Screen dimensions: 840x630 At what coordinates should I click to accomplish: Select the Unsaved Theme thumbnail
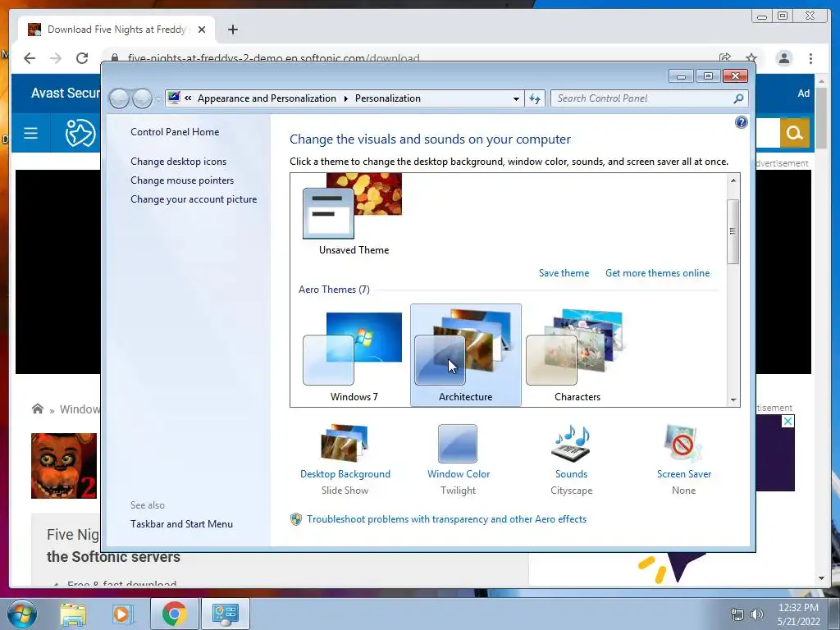(354, 214)
